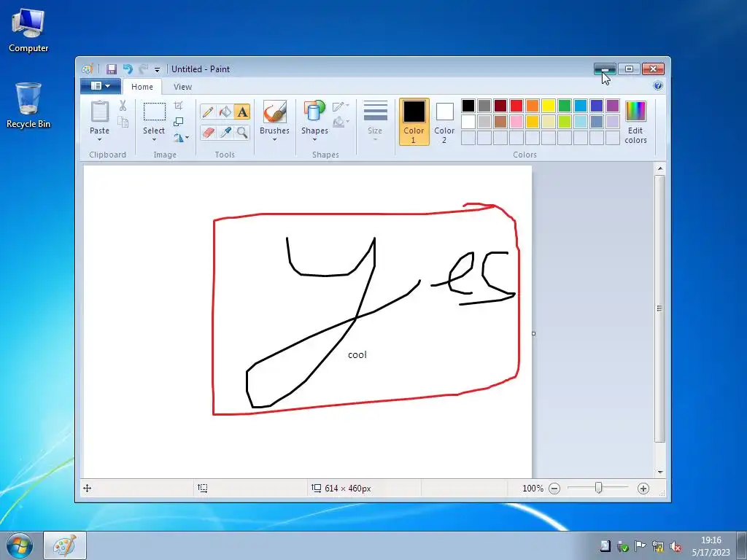This screenshot has width=747, height=560.
Task: Click the Brushes tool icon
Action: point(274,112)
